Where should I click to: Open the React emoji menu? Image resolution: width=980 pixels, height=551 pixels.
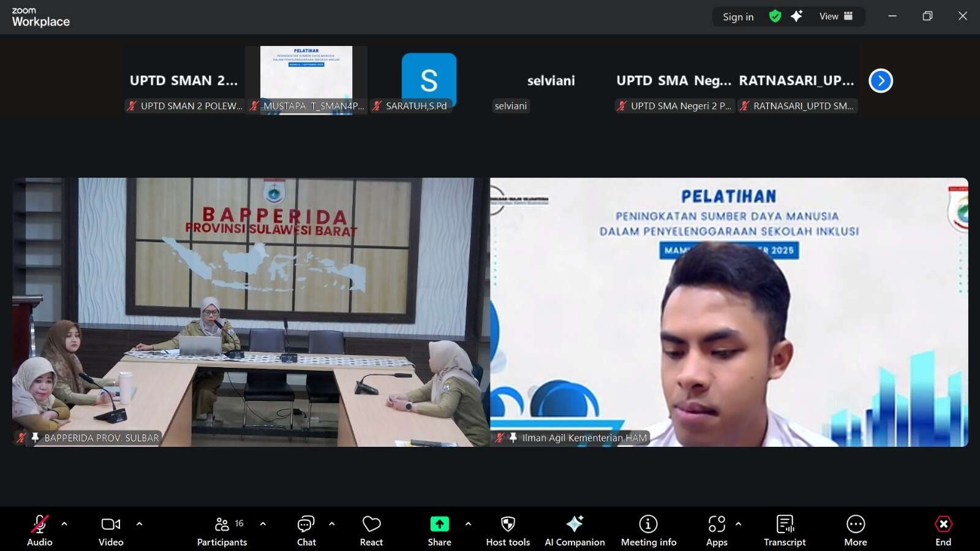pyautogui.click(x=371, y=530)
